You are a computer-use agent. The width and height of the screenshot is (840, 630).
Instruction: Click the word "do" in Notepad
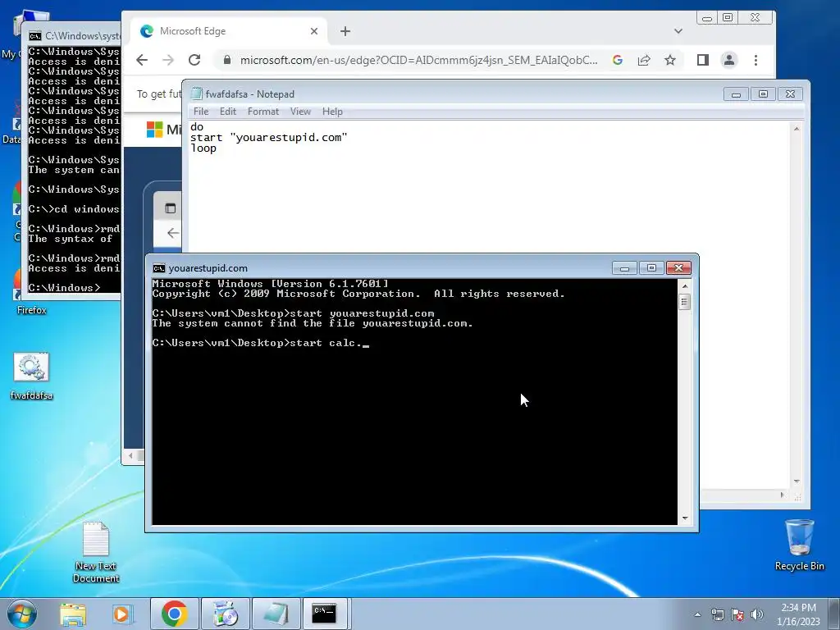tap(197, 127)
